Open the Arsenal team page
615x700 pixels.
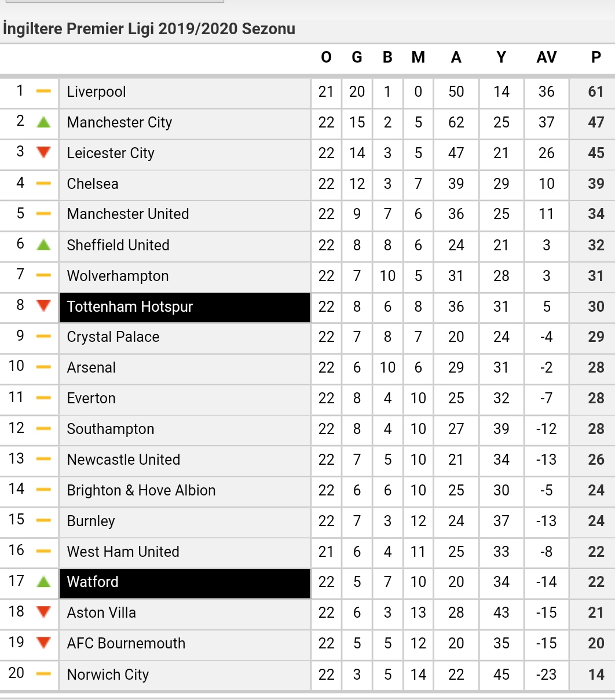click(x=91, y=367)
